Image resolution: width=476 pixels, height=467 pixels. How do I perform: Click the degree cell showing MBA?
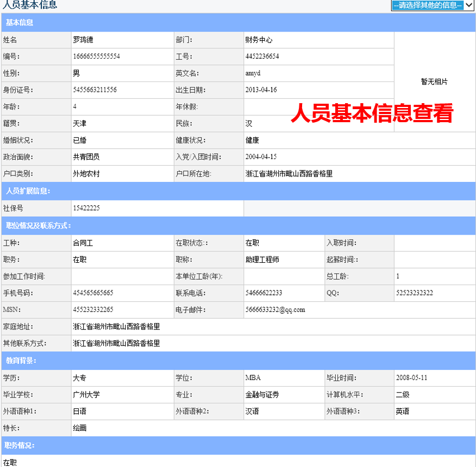(250, 377)
